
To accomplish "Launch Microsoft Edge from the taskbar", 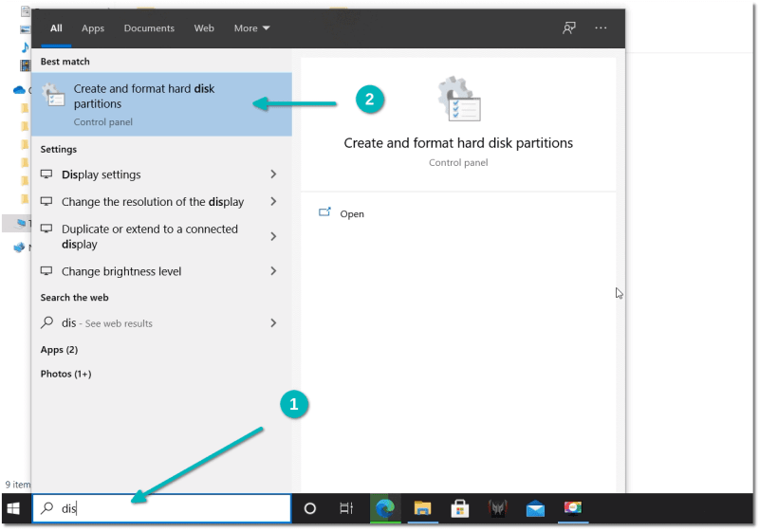I will click(384, 509).
